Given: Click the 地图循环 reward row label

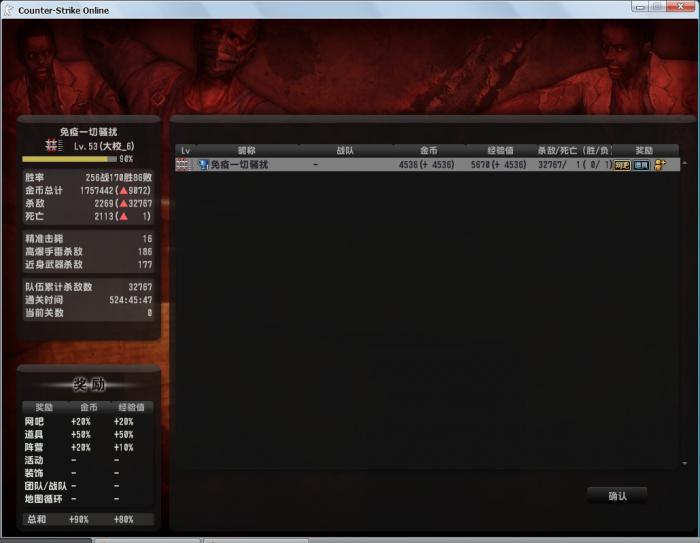Looking at the screenshot, I should click(x=44, y=499).
